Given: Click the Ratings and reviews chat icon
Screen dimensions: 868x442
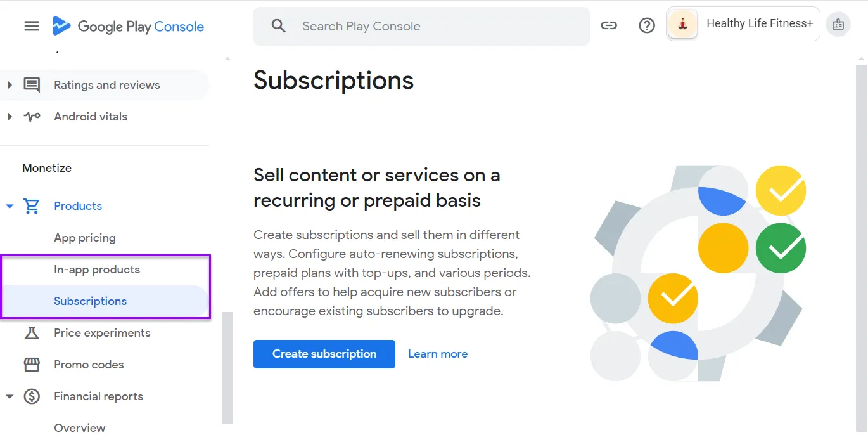Looking at the screenshot, I should click(31, 84).
